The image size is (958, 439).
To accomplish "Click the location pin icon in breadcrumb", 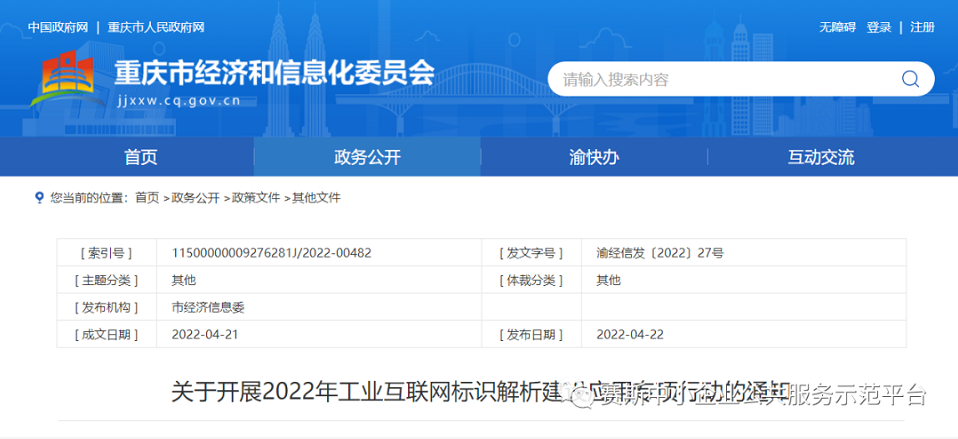I will click(39, 198).
